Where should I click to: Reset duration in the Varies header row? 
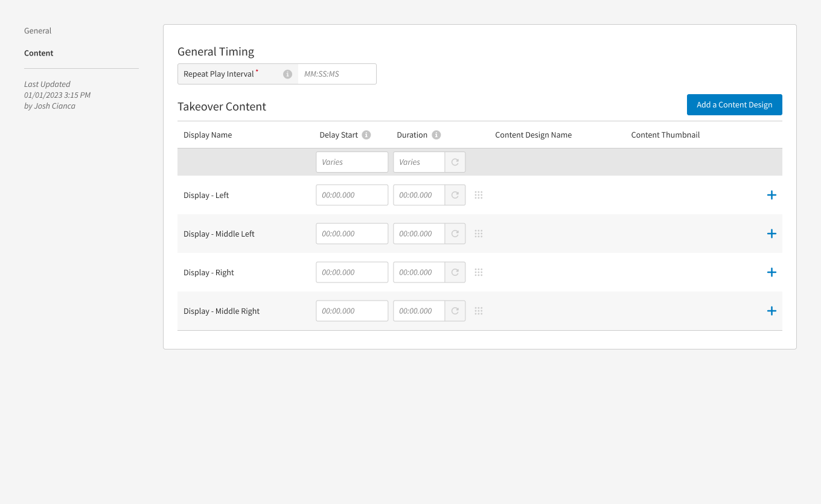(455, 162)
